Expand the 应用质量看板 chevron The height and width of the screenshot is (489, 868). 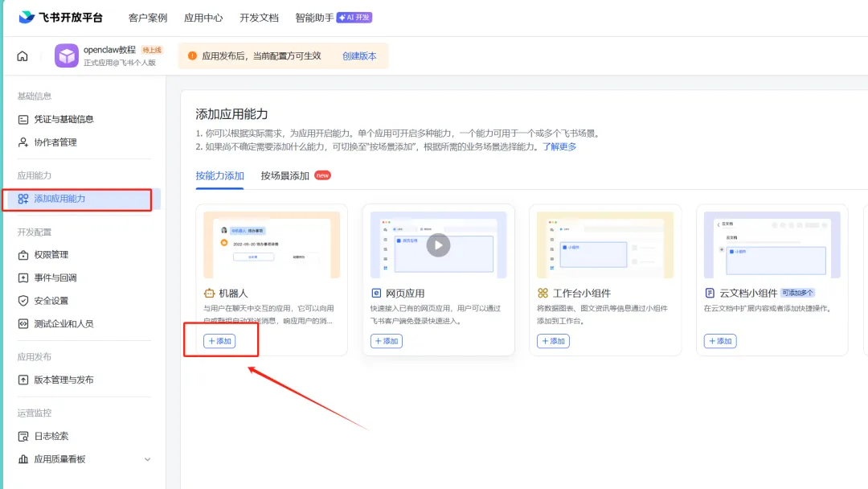click(147, 460)
